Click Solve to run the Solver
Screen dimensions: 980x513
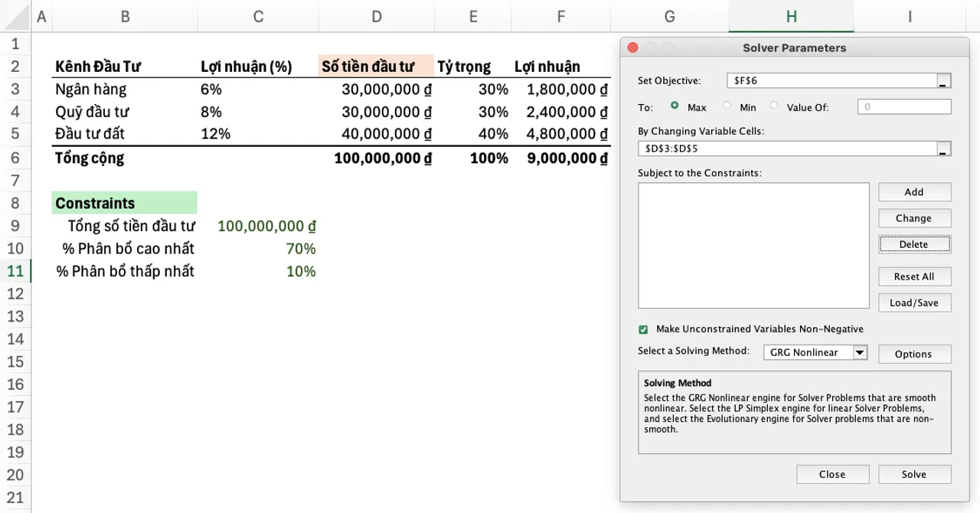914,474
